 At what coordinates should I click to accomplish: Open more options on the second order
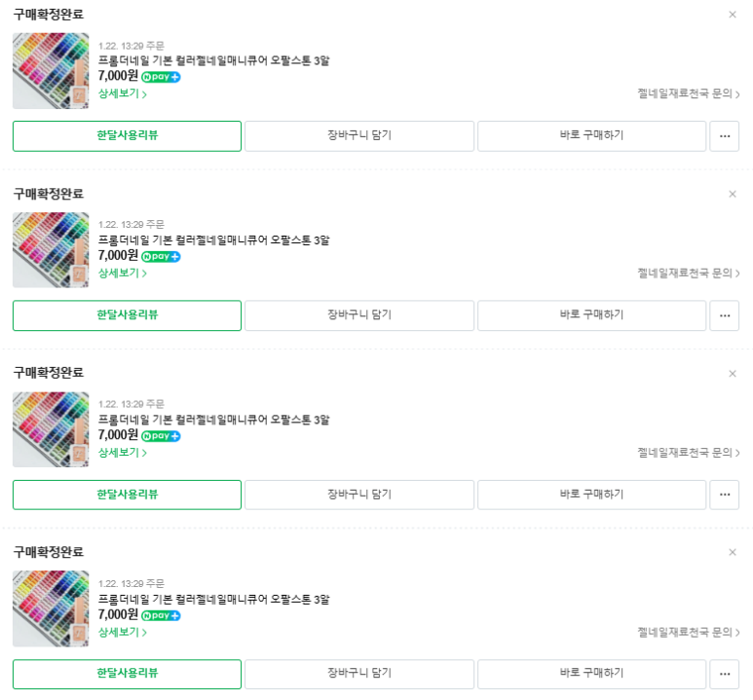click(x=724, y=315)
